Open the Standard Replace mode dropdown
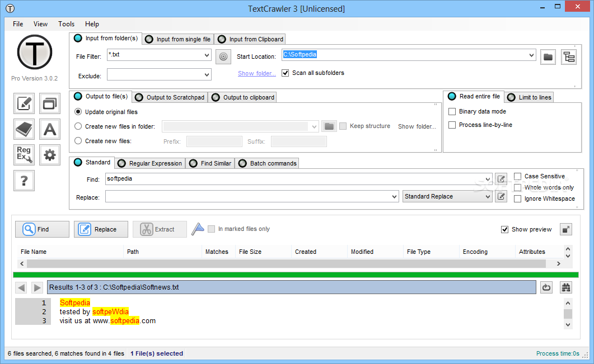Image resolution: width=594 pixels, height=364 pixels. (x=447, y=196)
